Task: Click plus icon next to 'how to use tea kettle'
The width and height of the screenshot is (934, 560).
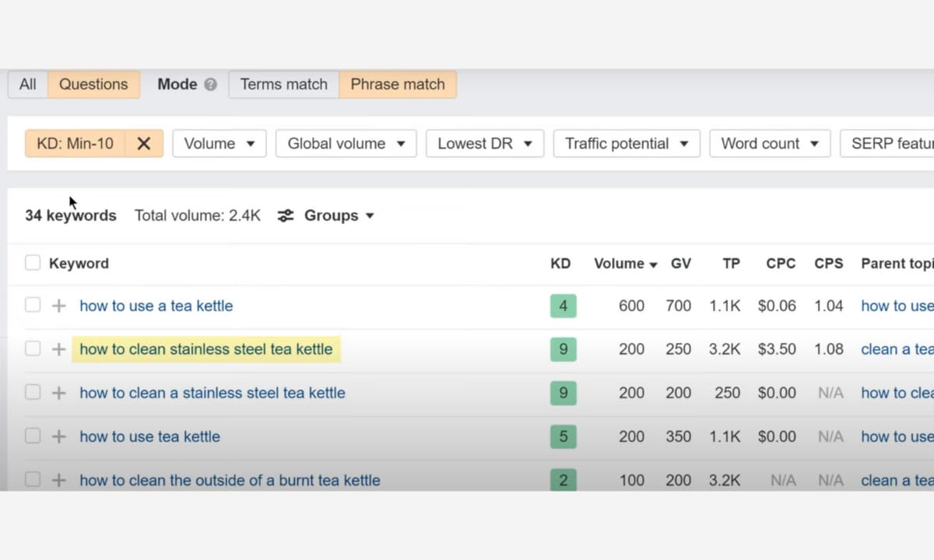Action: coord(58,436)
